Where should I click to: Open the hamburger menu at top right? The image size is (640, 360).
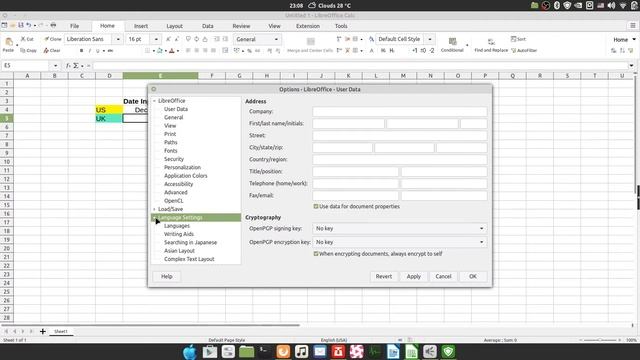tap(633, 25)
